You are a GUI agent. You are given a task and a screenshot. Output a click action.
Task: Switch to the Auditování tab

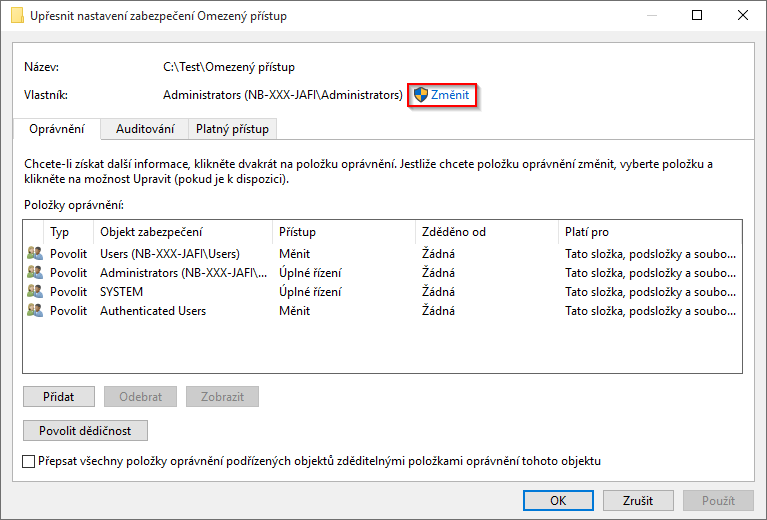(145, 129)
